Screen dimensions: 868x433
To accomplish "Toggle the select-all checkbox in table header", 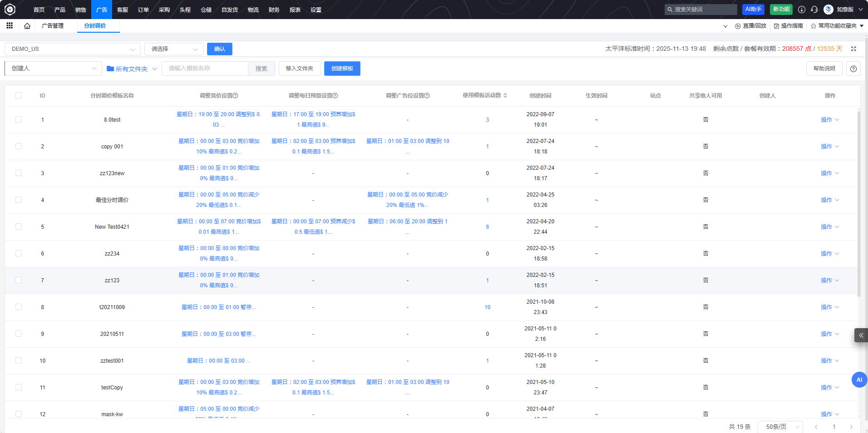I will [19, 95].
